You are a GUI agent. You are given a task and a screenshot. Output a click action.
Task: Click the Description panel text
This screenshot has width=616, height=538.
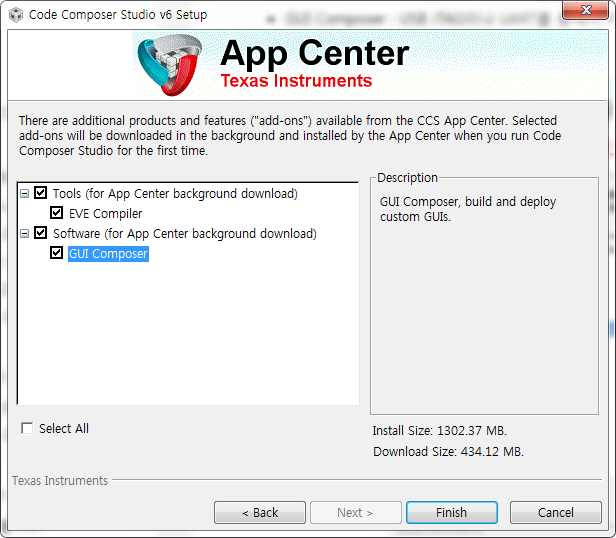(x=468, y=209)
